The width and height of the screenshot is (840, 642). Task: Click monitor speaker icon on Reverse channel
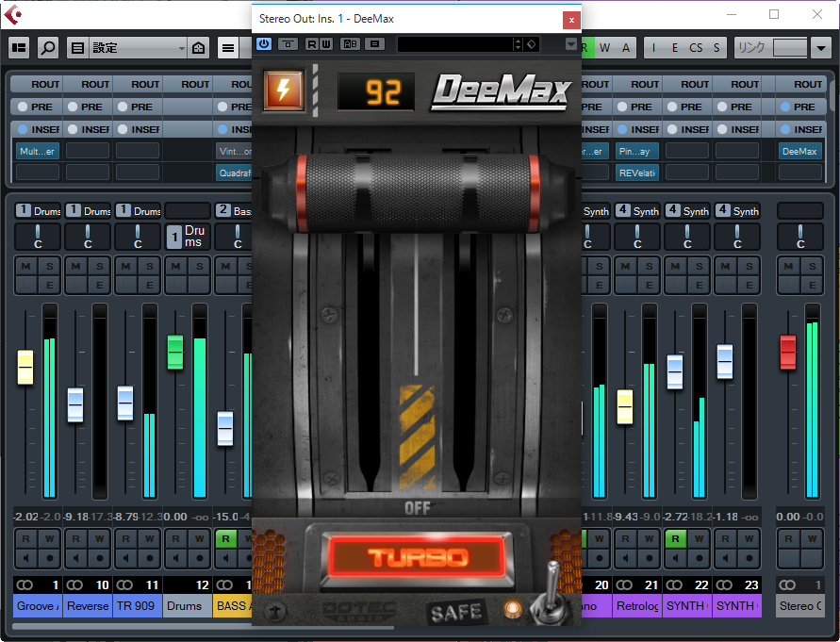coord(75,558)
